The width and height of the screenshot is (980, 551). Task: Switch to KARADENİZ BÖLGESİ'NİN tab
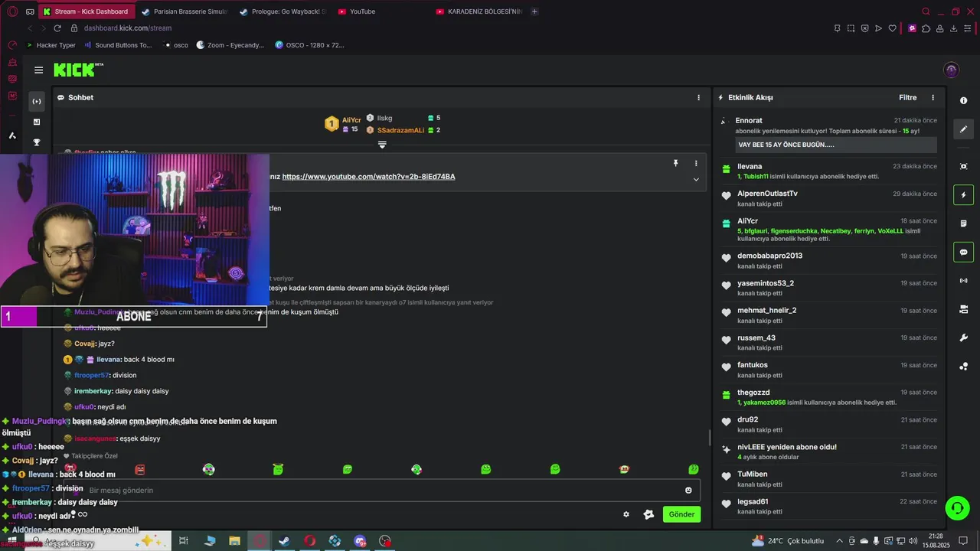[x=479, y=11]
